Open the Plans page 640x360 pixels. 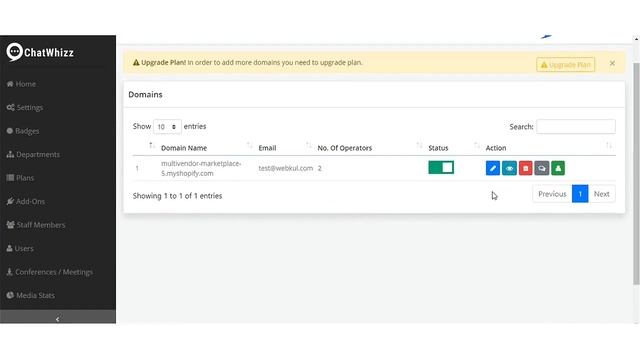20,178
